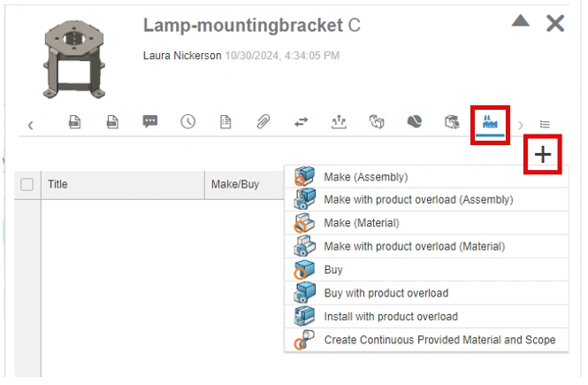Tick the select-all checkbox in table header
This screenshot has width=588, height=385.
[x=27, y=185]
